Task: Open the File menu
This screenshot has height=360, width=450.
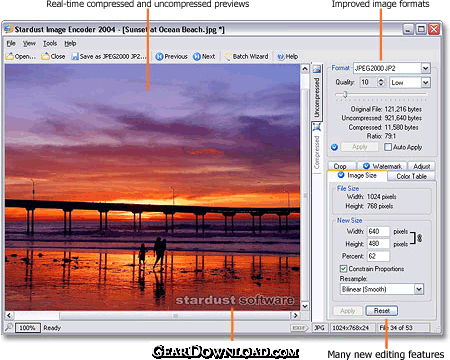Action: (x=11, y=43)
